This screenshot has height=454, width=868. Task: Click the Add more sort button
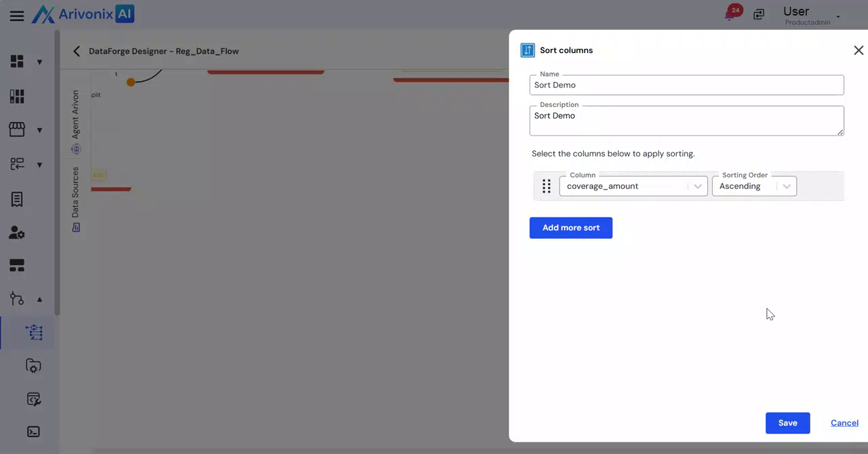click(x=570, y=228)
